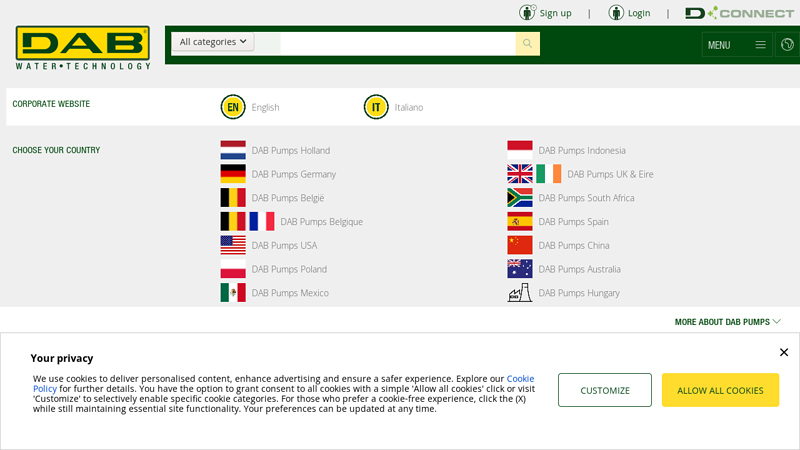Click the USA flag icon

click(x=233, y=245)
